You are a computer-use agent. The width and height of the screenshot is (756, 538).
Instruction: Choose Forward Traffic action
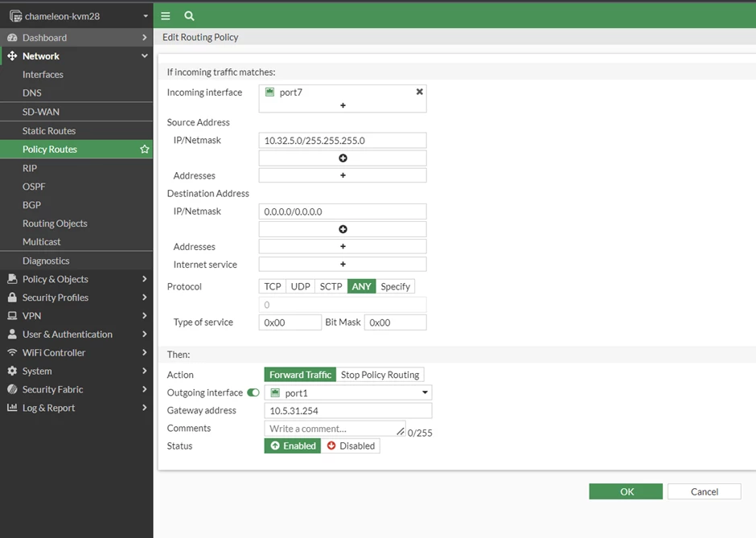(300, 375)
